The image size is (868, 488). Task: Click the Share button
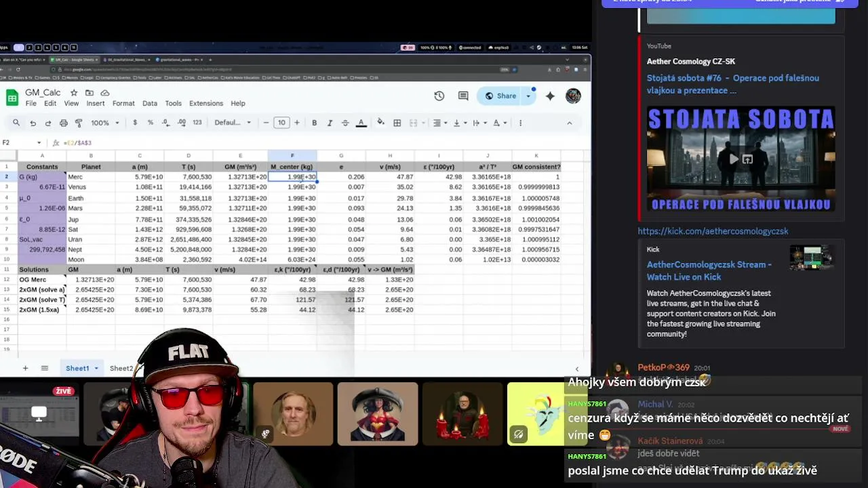click(500, 96)
